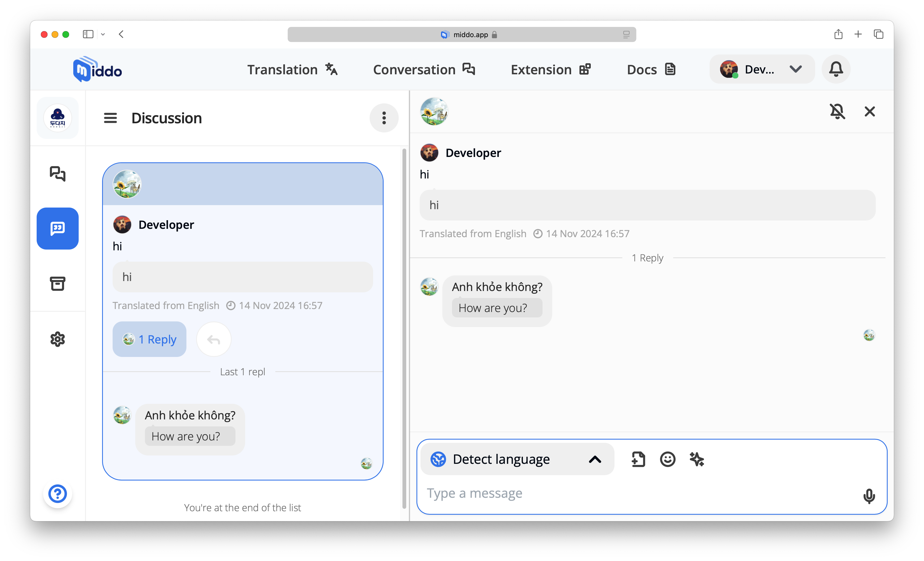Click the reader icon in address bar
This screenshot has height=561, width=924.
[626, 34]
